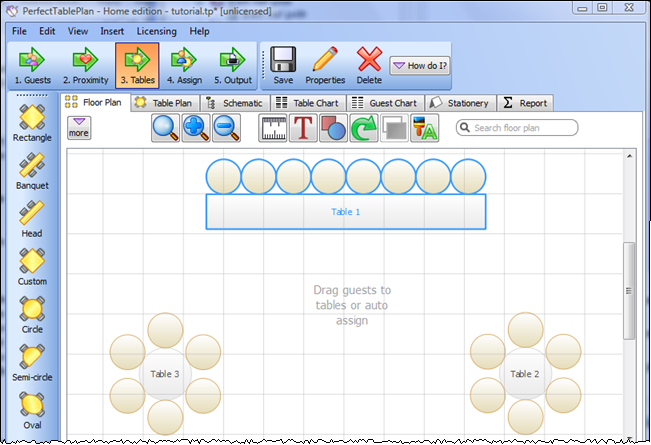Viewport: 651px width, 445px height.
Task: Switch to the Guest Chart tab
Action: [384, 103]
